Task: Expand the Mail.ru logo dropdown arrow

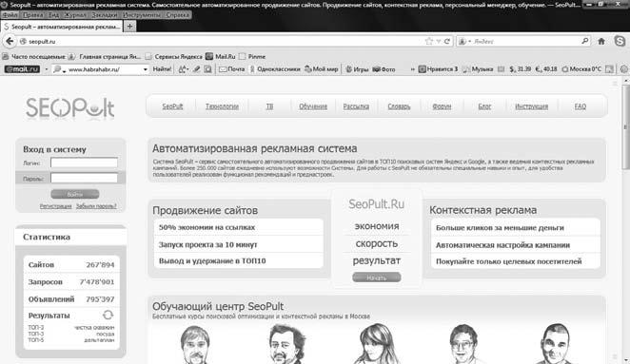Action: pyautogui.click(x=46, y=69)
